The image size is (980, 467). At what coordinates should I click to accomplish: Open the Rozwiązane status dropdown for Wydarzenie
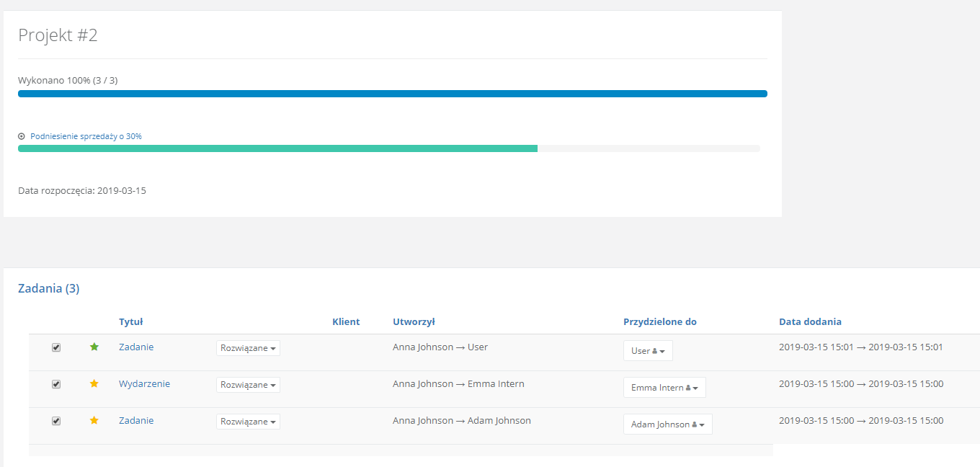point(248,385)
